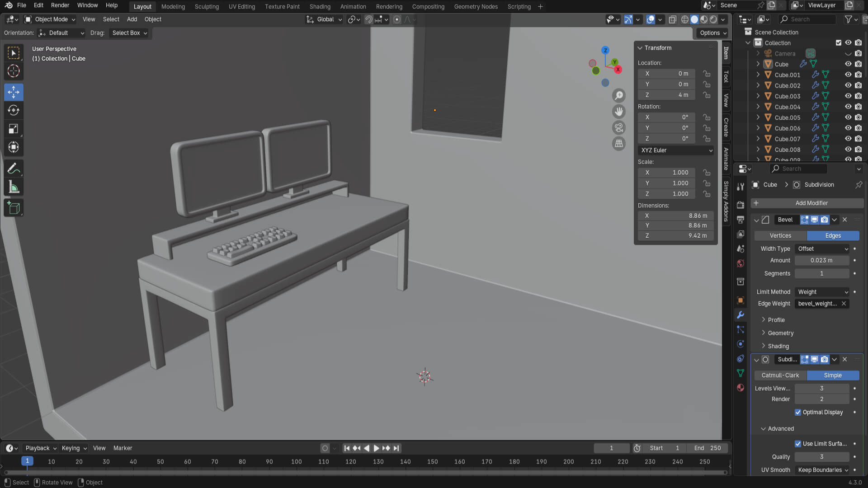Switch to the Shading workspace tab
Screen dimensions: 868x488
(320, 6)
